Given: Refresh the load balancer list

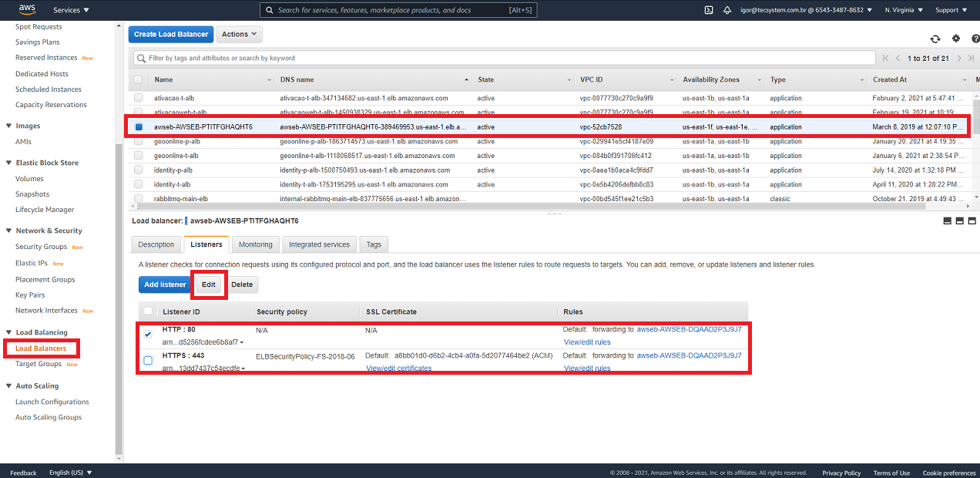Looking at the screenshot, I should click(935, 39).
